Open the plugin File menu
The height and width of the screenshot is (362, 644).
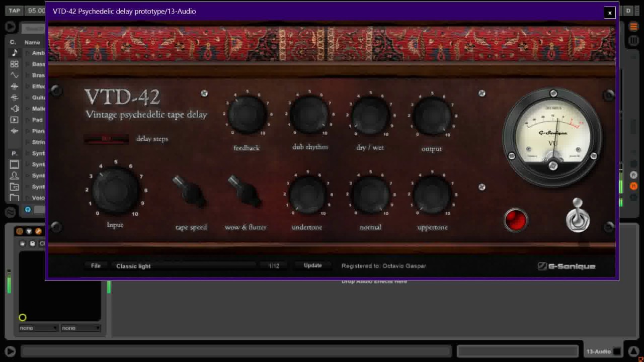(96, 266)
